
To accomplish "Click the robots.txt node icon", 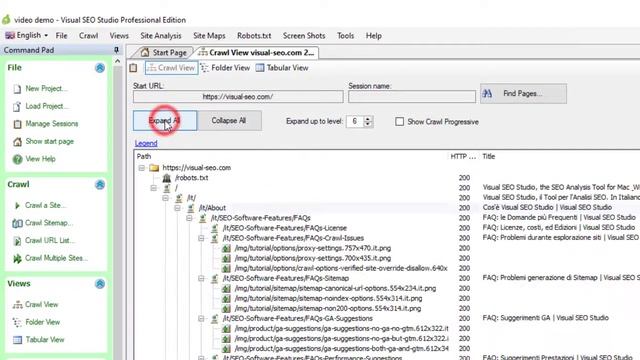I will pos(167,178).
